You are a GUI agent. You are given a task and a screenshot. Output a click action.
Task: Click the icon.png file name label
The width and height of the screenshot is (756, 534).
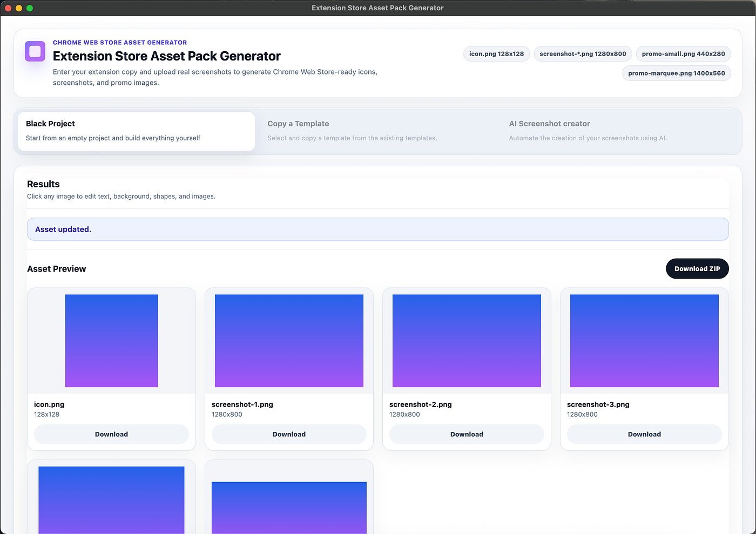[x=49, y=404]
